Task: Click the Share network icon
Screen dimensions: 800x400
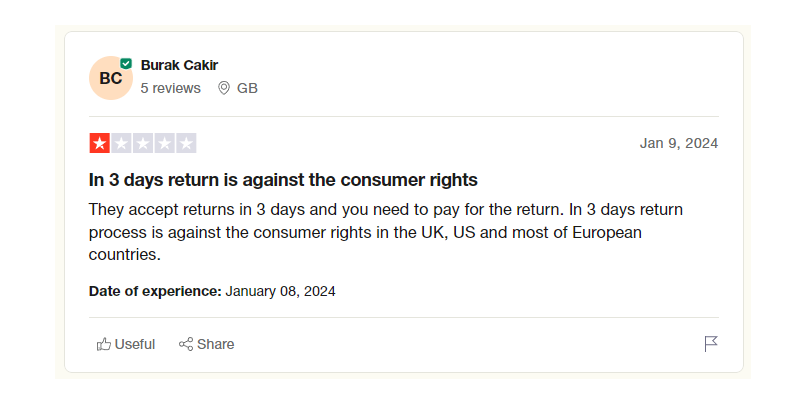Action: pos(186,344)
